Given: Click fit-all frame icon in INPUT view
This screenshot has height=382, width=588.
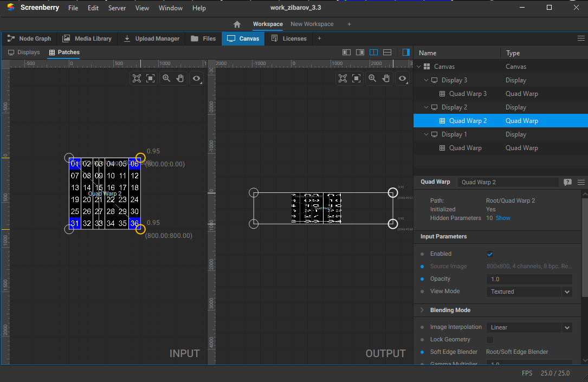Looking at the screenshot, I should pos(137,78).
